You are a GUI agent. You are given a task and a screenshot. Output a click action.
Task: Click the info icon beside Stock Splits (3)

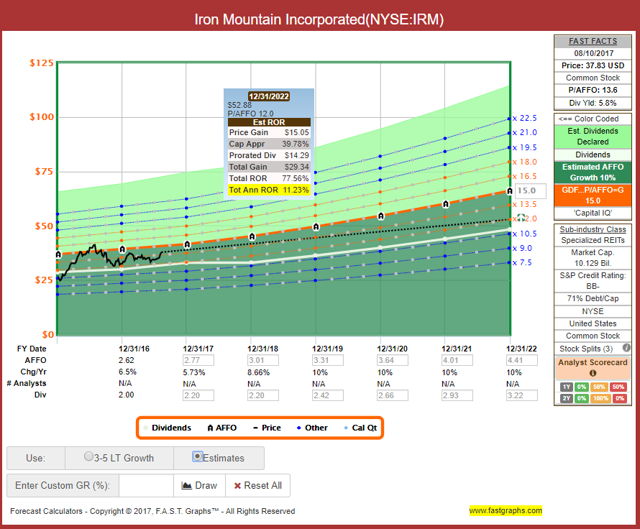click(626, 348)
